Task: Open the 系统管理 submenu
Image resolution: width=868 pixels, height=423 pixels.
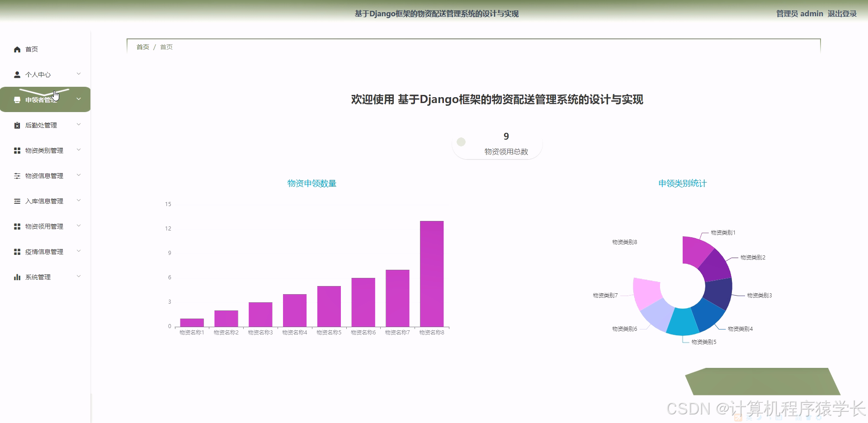Action: coord(79,276)
